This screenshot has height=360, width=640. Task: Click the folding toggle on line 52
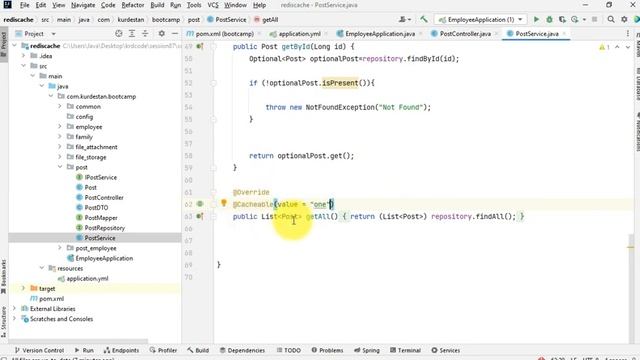pyautogui.click(x=213, y=83)
